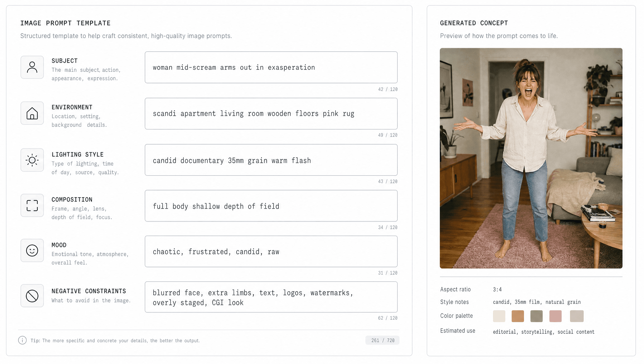The image size is (644, 364).
Task: Click the NEGATIVE CONSTRAINTS section label
Action: (x=89, y=291)
